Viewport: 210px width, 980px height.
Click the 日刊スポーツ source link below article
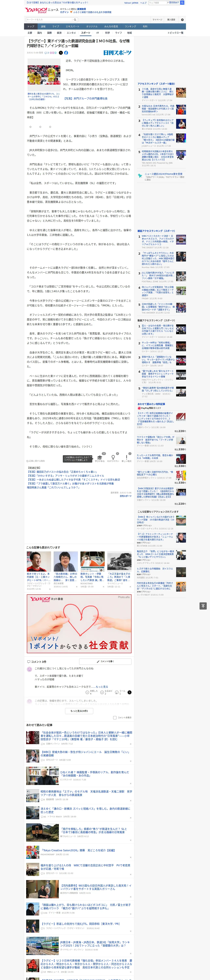click(126, 496)
